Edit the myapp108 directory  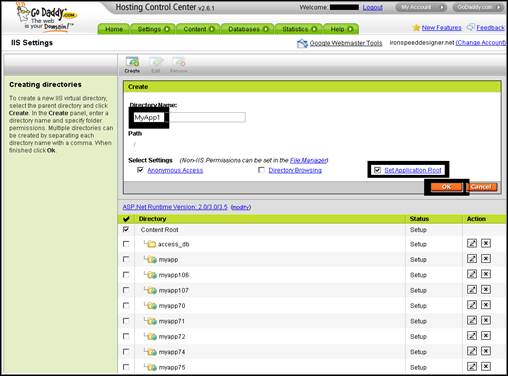click(x=472, y=274)
